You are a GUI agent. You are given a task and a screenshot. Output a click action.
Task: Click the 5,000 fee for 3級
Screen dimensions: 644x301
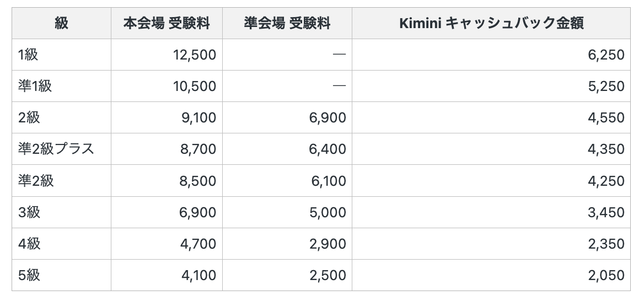pos(328,212)
